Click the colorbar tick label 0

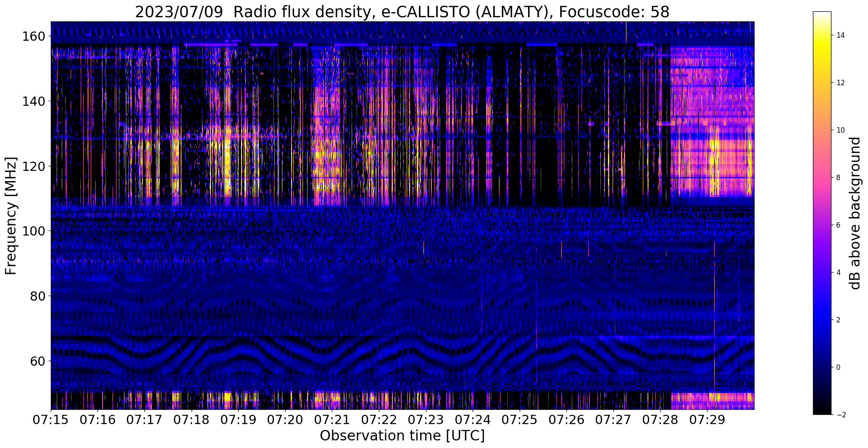coord(839,367)
